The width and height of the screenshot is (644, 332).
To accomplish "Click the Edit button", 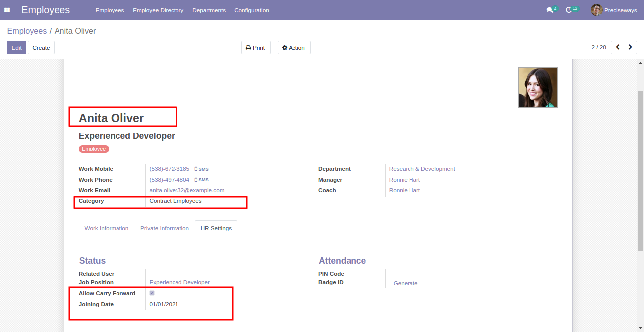I will 16,48.
